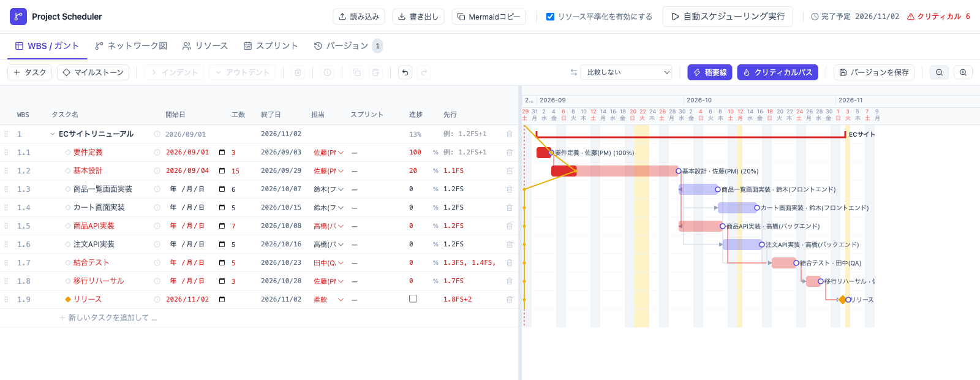This screenshot has width=980, height=380.
Task: Open the calendar picker for 基本設計 start date
Action: pyautogui.click(x=222, y=170)
